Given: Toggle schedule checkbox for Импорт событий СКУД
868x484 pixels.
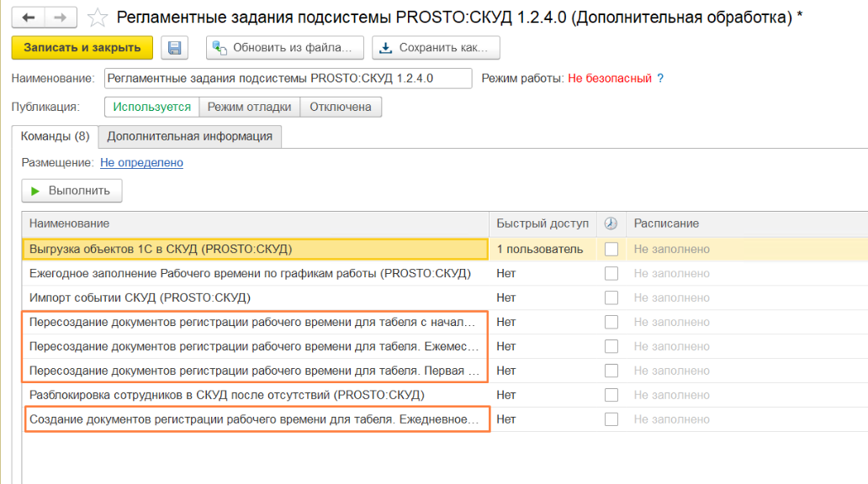Looking at the screenshot, I should point(611,297).
